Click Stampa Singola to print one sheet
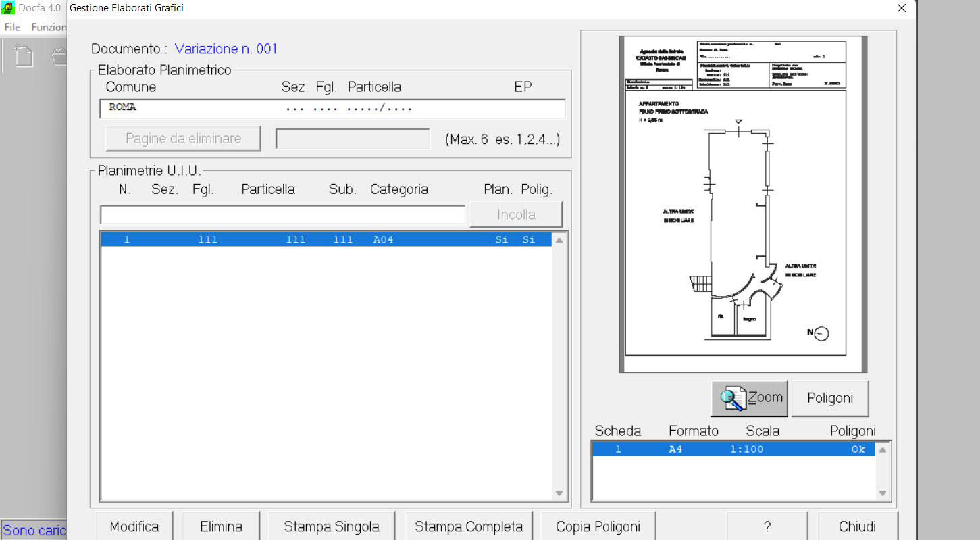This screenshot has height=540, width=980. [331, 526]
